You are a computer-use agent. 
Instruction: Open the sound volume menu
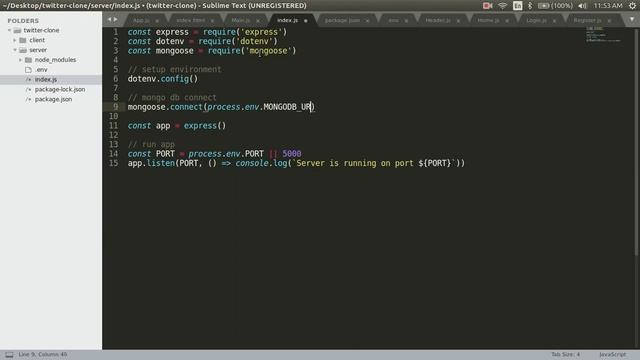coord(582,6)
